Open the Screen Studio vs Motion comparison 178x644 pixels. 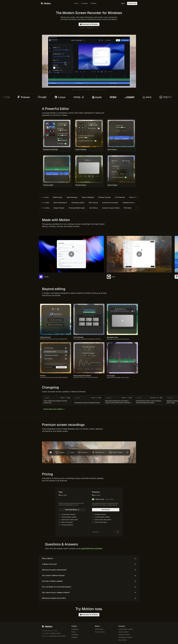(x=126, y=629)
